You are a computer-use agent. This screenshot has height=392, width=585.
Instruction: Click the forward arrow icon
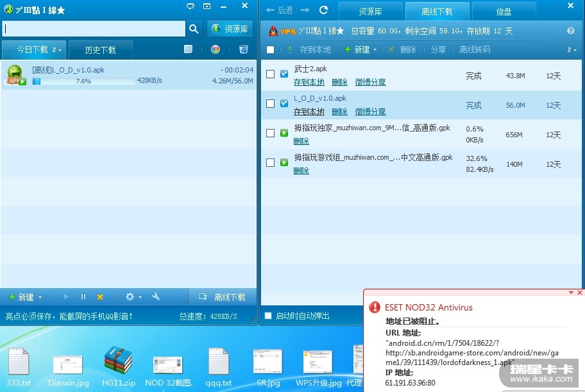(305, 10)
